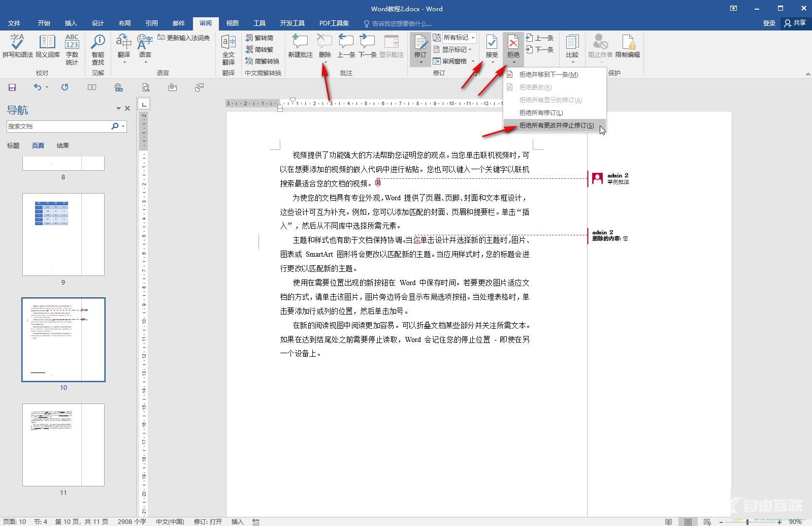Click the Redo icon

[x=64, y=87]
